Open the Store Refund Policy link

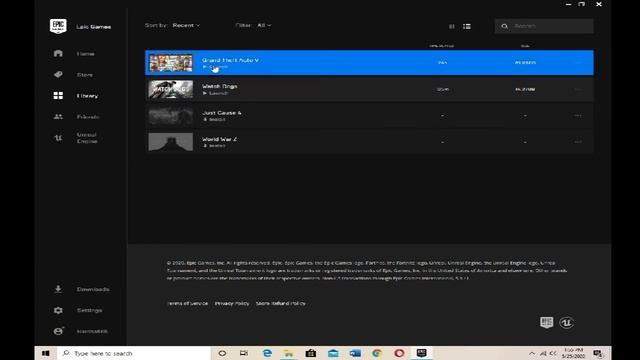click(x=281, y=303)
